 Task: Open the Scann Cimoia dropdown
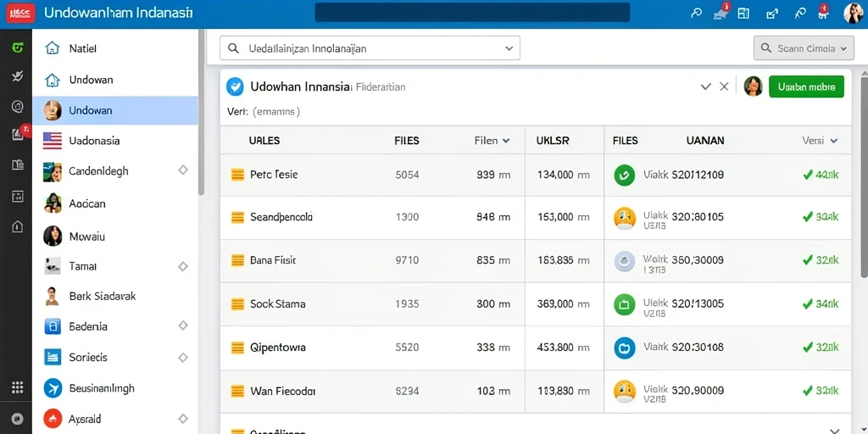(804, 48)
